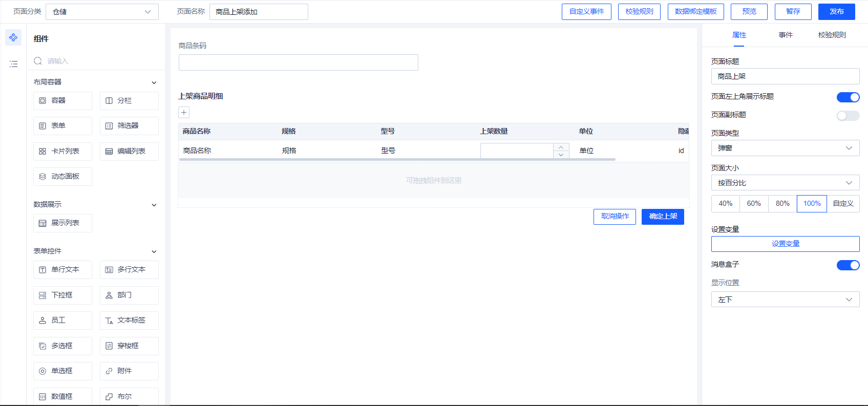Open the components panel sidebar icon

(x=13, y=37)
